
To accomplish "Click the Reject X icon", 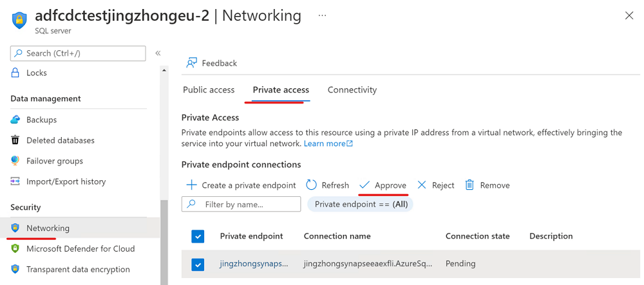I will (422, 185).
